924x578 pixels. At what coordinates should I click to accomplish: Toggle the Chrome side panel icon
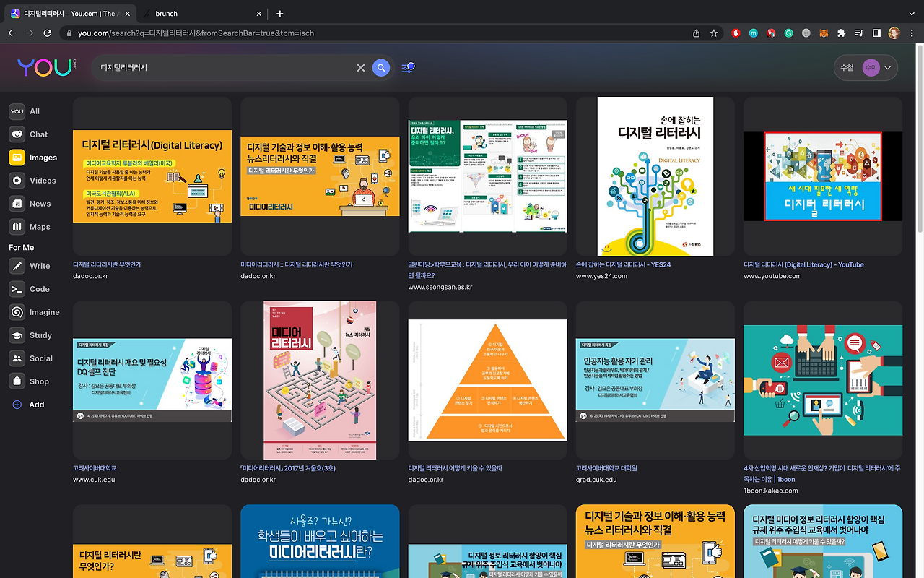(876, 33)
